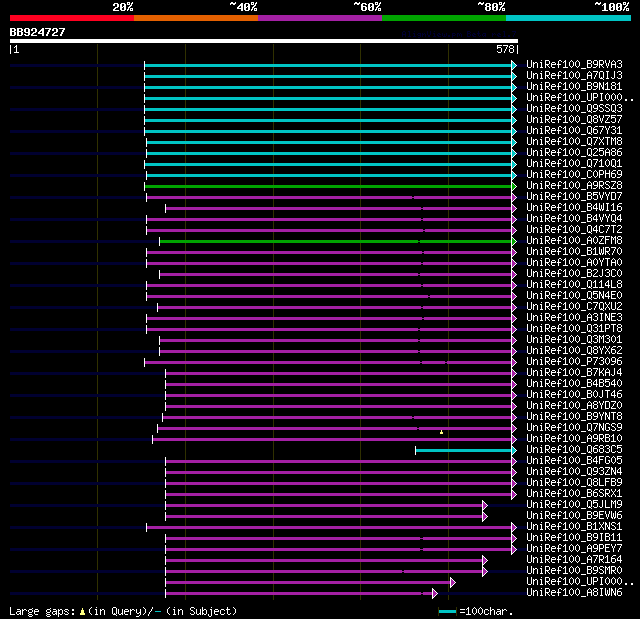The width and height of the screenshot is (640, 619).
Task: Open the UniRef100_B4B540 entry
Action: (x=574, y=384)
